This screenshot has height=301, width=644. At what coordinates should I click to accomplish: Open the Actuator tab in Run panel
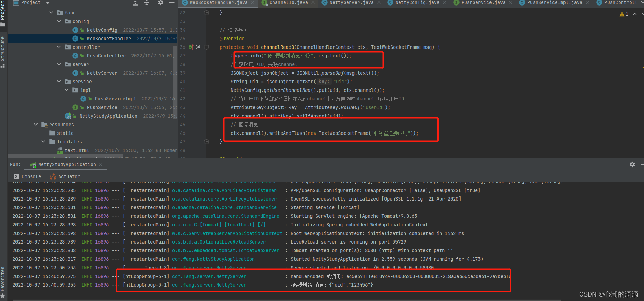65,176
